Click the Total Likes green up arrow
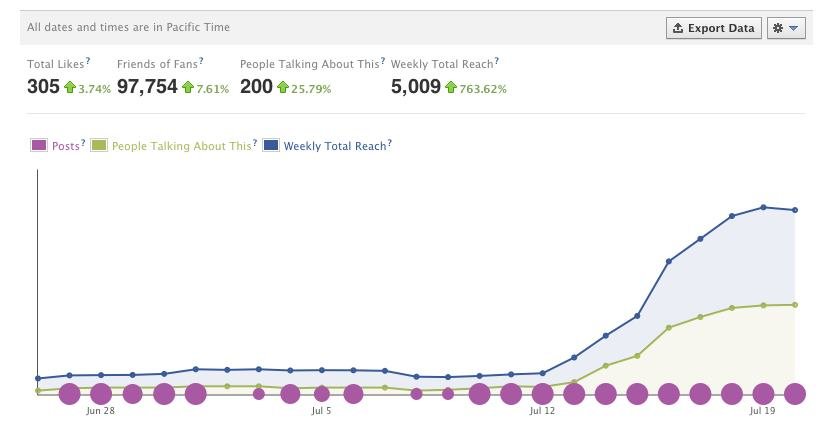 click(x=70, y=88)
